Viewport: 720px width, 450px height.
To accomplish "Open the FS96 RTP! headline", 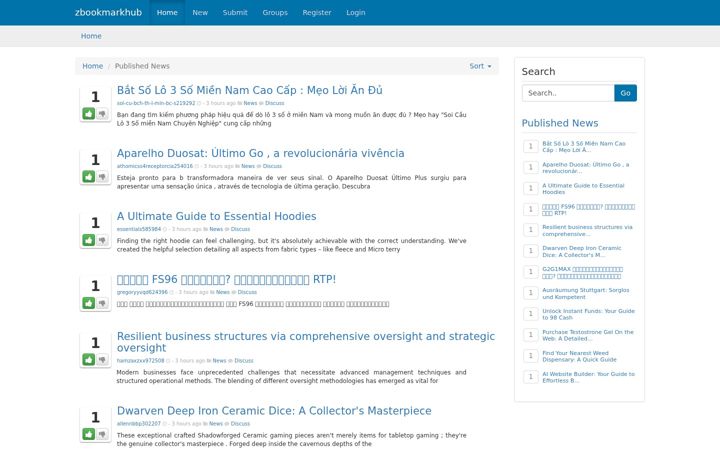I will click(x=226, y=279).
